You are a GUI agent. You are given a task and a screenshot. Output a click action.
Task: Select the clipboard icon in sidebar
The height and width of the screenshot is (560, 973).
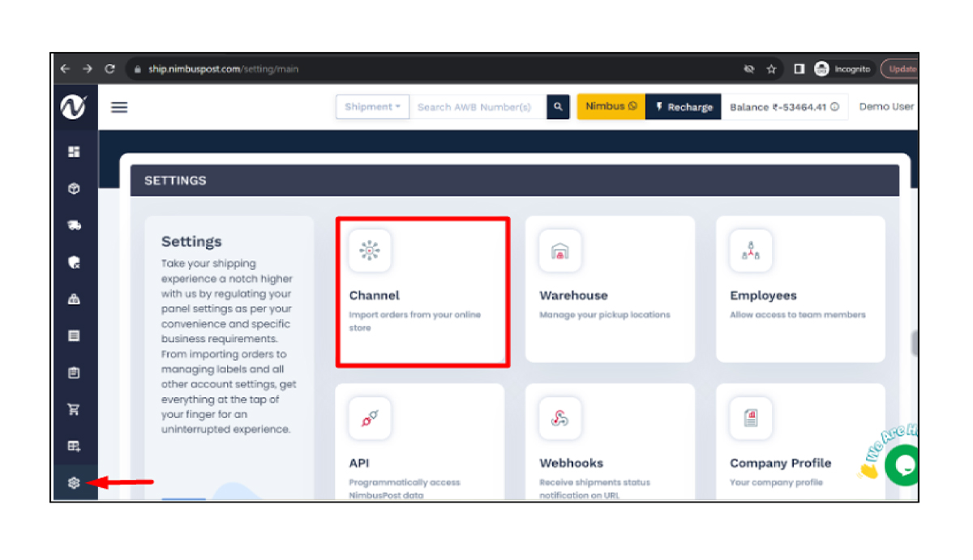[x=75, y=373]
